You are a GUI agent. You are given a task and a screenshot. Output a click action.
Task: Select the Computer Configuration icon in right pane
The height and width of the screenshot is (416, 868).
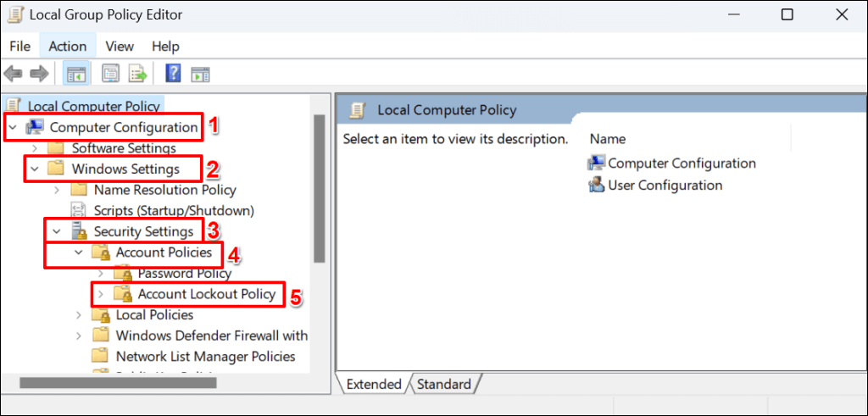click(597, 164)
